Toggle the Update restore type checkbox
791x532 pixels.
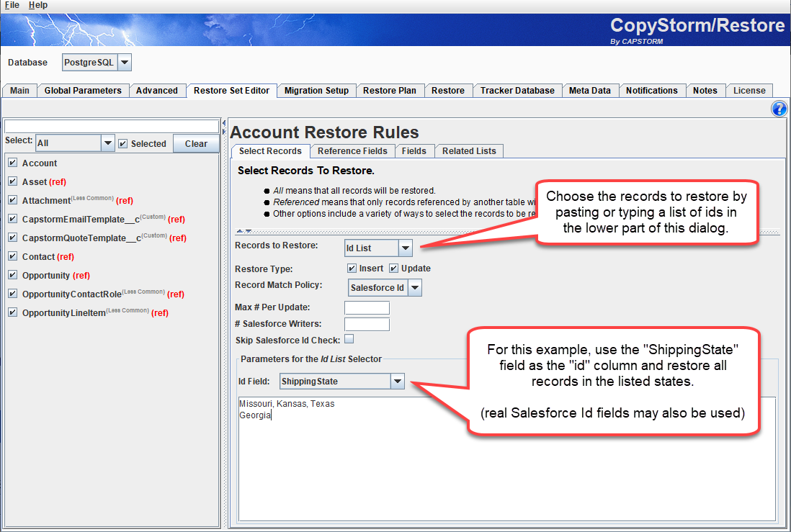click(393, 269)
